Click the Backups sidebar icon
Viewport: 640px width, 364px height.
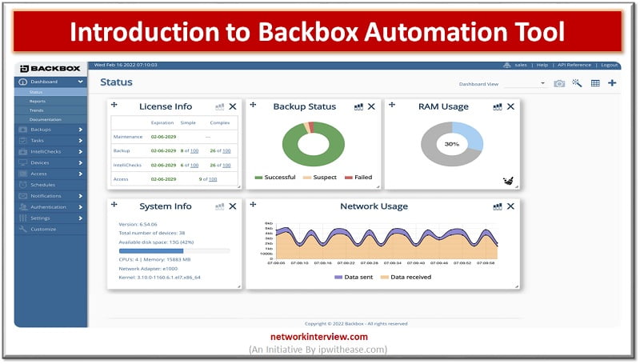23,130
